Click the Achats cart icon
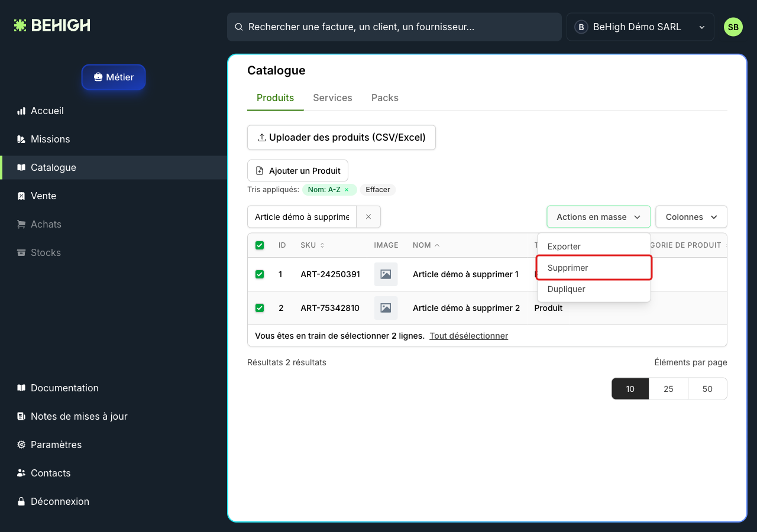757x532 pixels. pos(21,224)
